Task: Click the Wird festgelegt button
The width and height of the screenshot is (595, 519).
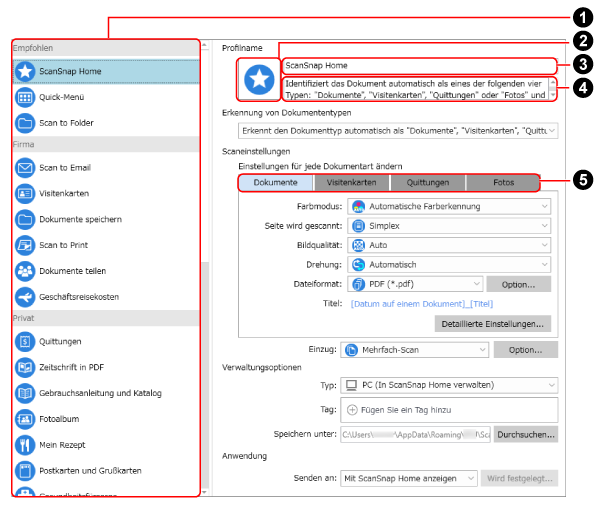Action: tap(519, 478)
